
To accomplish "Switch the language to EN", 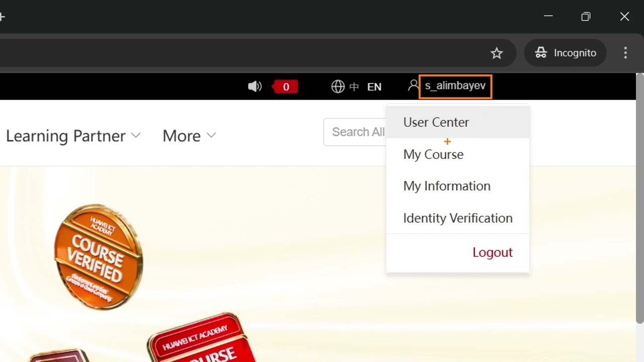I will click(374, 87).
